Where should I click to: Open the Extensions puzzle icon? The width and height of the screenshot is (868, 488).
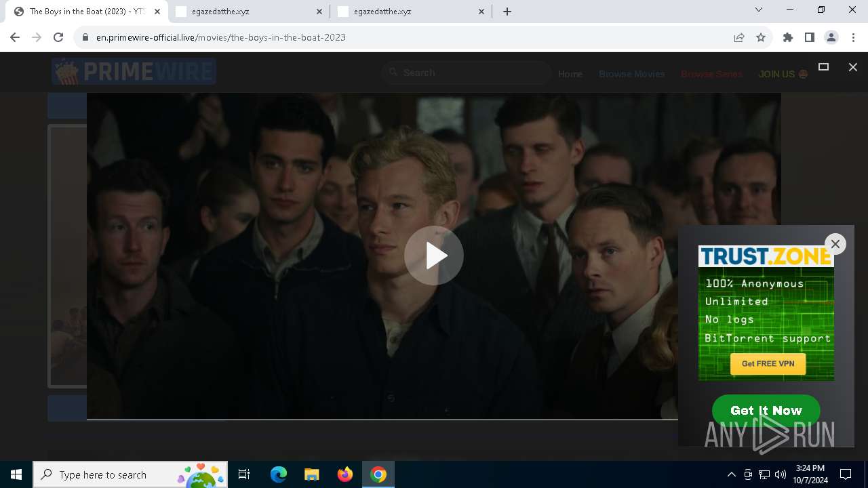(788, 37)
